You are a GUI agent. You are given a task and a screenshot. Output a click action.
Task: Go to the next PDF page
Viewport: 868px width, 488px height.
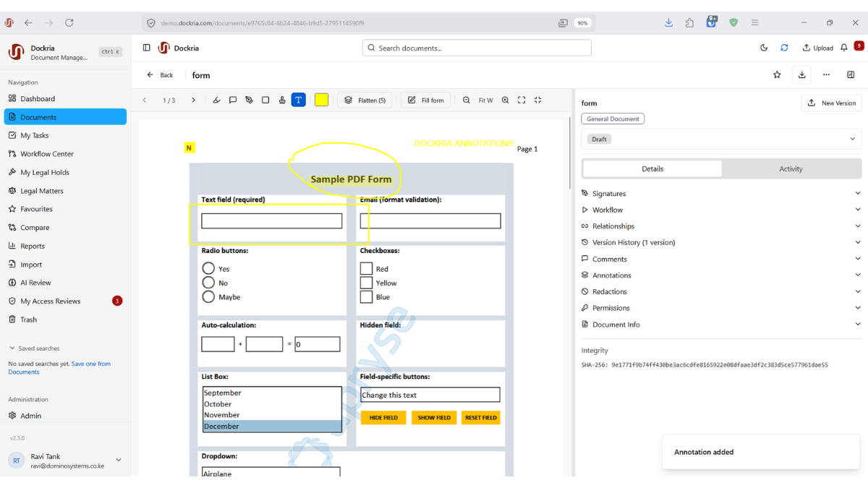[193, 100]
